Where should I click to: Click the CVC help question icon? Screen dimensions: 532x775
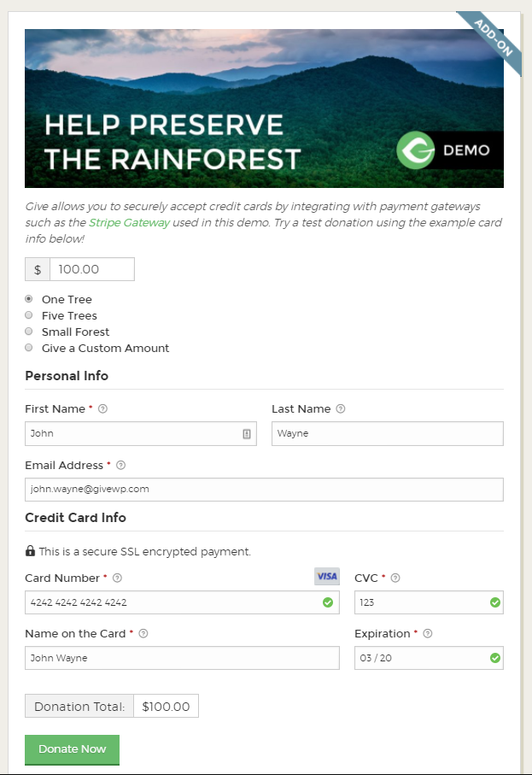[x=395, y=578]
